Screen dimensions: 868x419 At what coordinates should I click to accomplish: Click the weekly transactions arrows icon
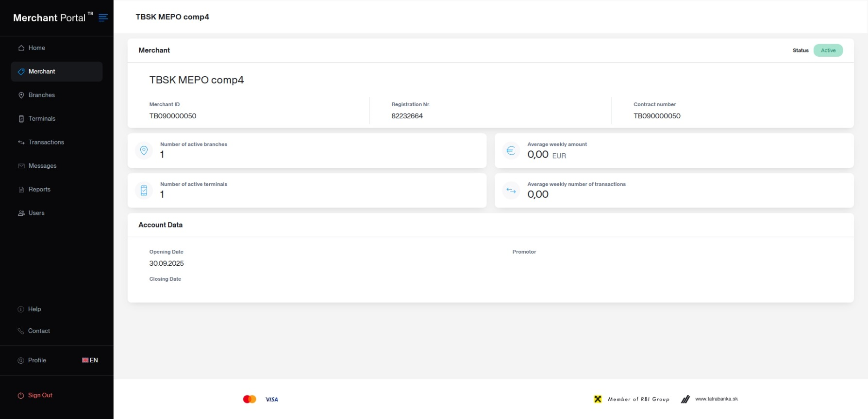511,191
